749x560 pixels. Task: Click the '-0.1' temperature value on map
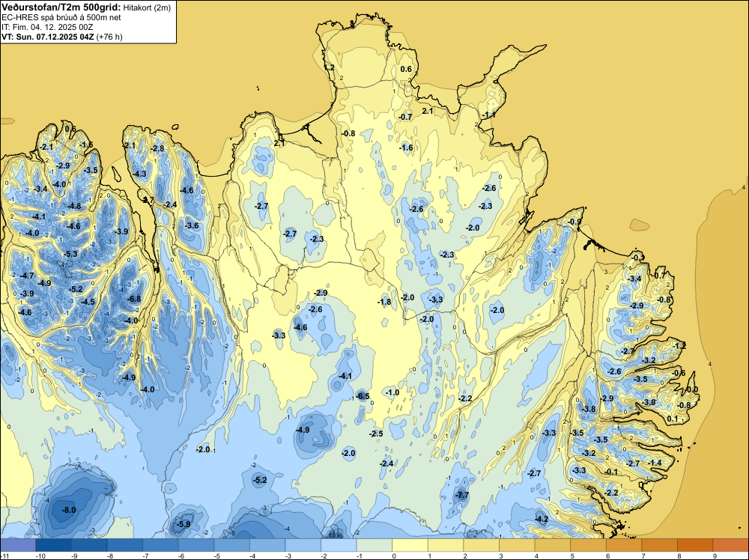(611, 472)
